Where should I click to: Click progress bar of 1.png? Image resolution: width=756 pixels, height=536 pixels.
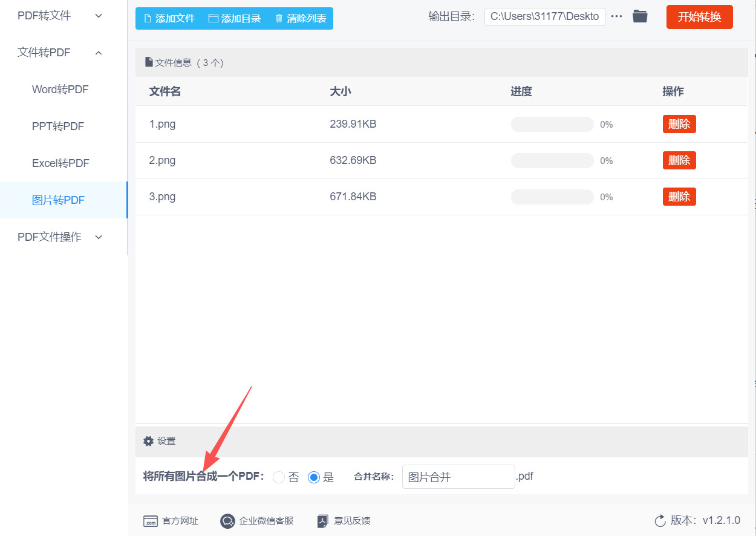click(x=552, y=124)
